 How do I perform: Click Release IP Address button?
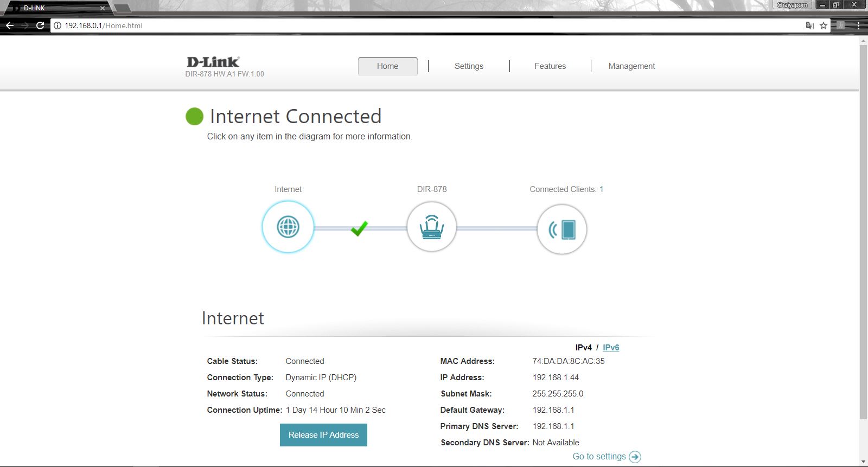[323, 435]
